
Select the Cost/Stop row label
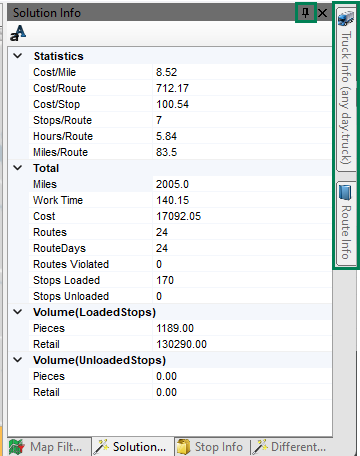point(56,104)
